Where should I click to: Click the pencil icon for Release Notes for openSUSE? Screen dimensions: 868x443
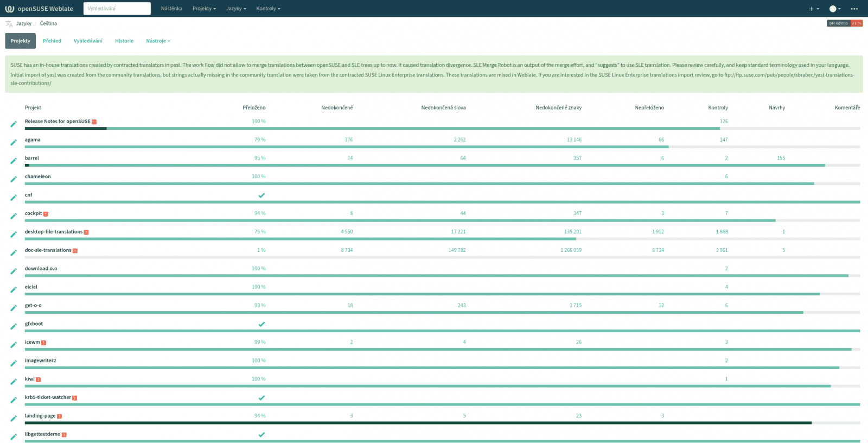14,124
